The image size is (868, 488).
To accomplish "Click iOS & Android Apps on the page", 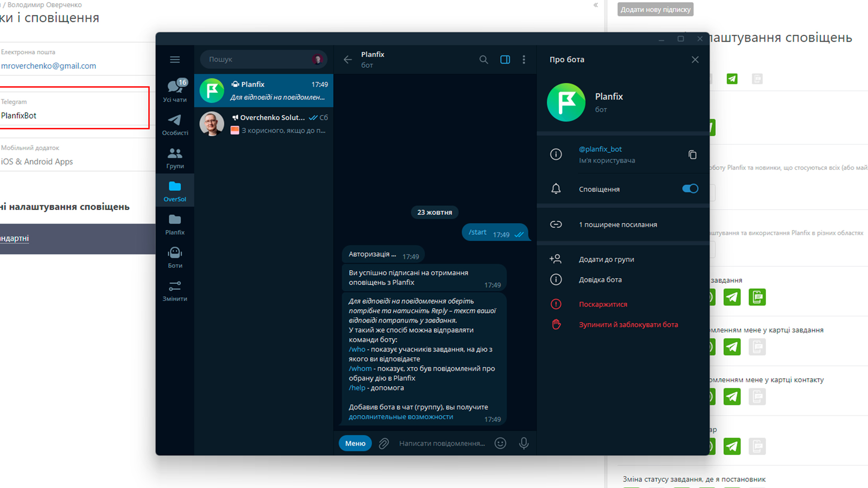I will tap(37, 162).
